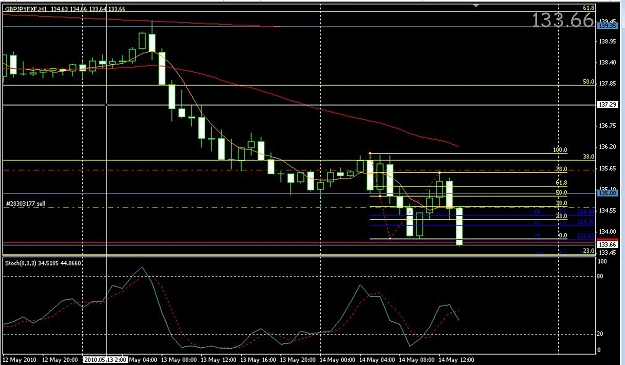Screen dimensions: 625x365
Task: Click the 137.85 price scale value
Action: [607, 83]
